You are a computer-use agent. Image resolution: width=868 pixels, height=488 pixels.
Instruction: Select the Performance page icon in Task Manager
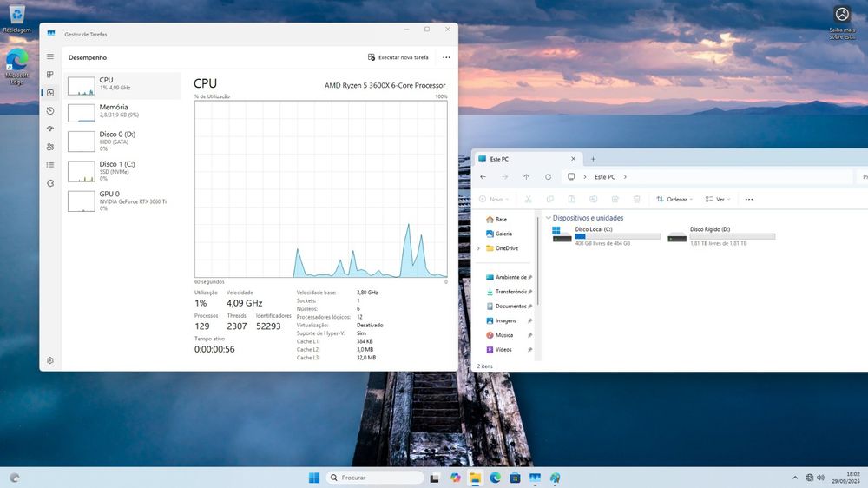[x=50, y=93]
